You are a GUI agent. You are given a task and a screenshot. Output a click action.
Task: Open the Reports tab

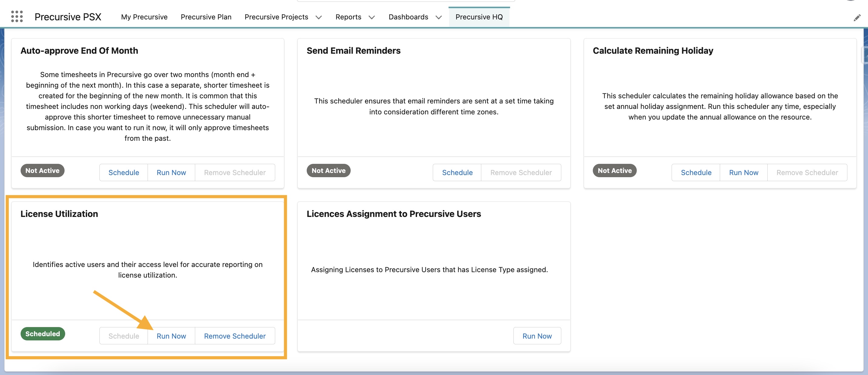click(x=348, y=17)
